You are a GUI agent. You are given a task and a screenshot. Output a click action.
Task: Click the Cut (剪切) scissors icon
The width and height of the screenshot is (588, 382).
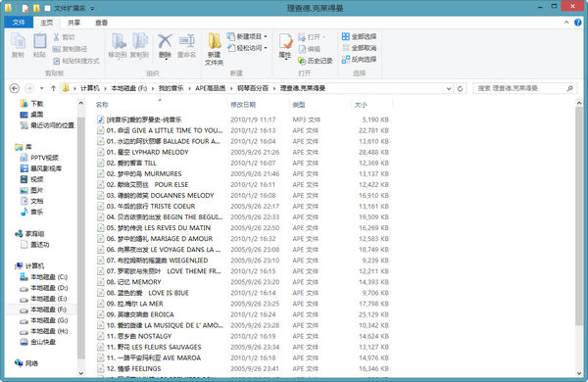(56, 37)
